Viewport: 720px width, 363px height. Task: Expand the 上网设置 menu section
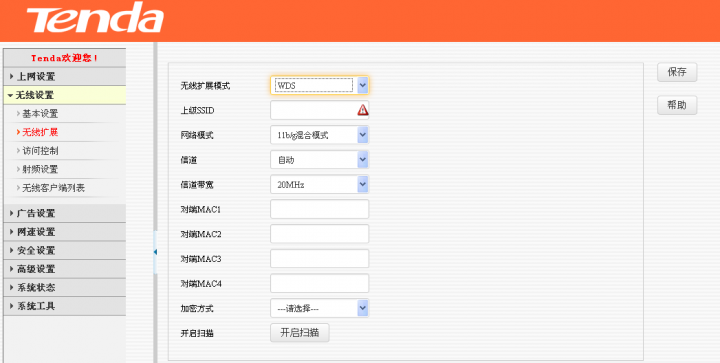[64, 76]
